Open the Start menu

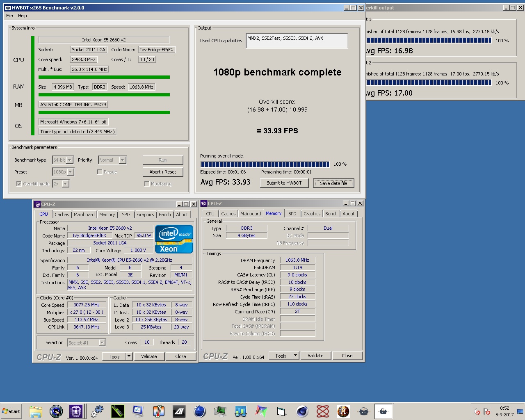pos(11,411)
